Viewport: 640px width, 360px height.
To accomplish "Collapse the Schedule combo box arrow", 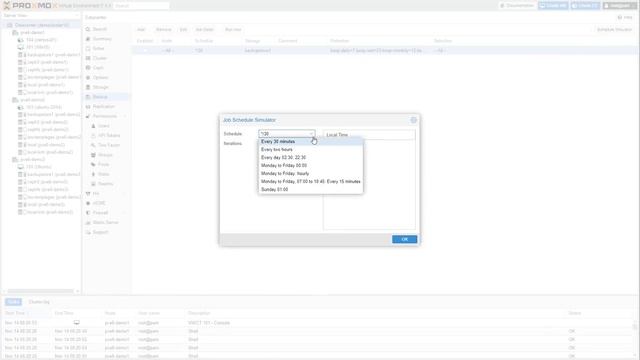I will click(x=311, y=134).
